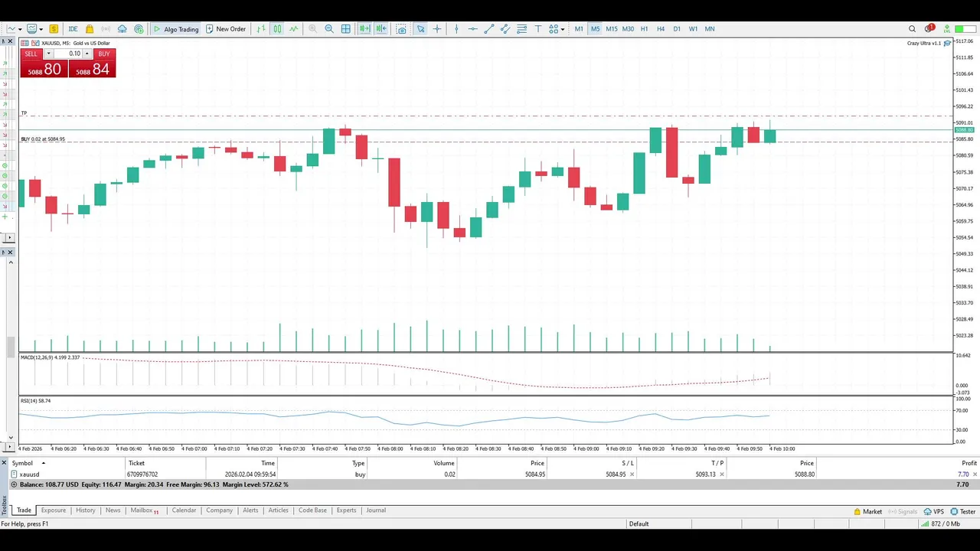Select the M30 timeframe

[x=628, y=29]
